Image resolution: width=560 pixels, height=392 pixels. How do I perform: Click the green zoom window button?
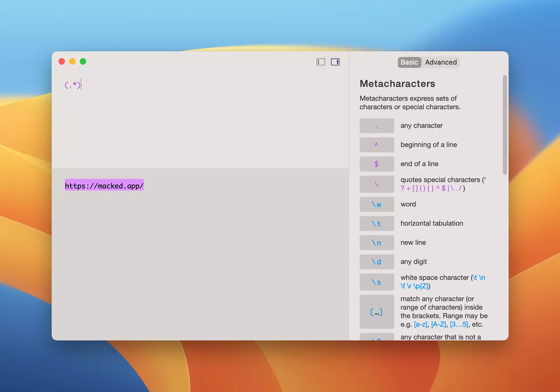(83, 61)
